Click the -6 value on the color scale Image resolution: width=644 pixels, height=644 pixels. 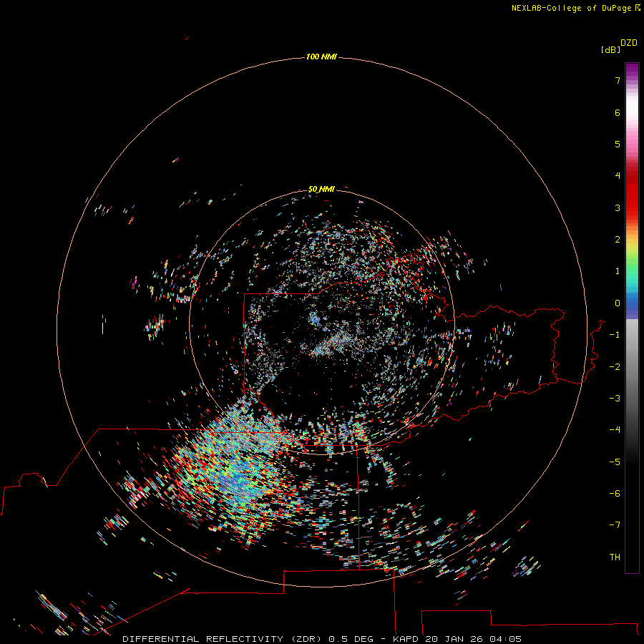[x=615, y=494]
